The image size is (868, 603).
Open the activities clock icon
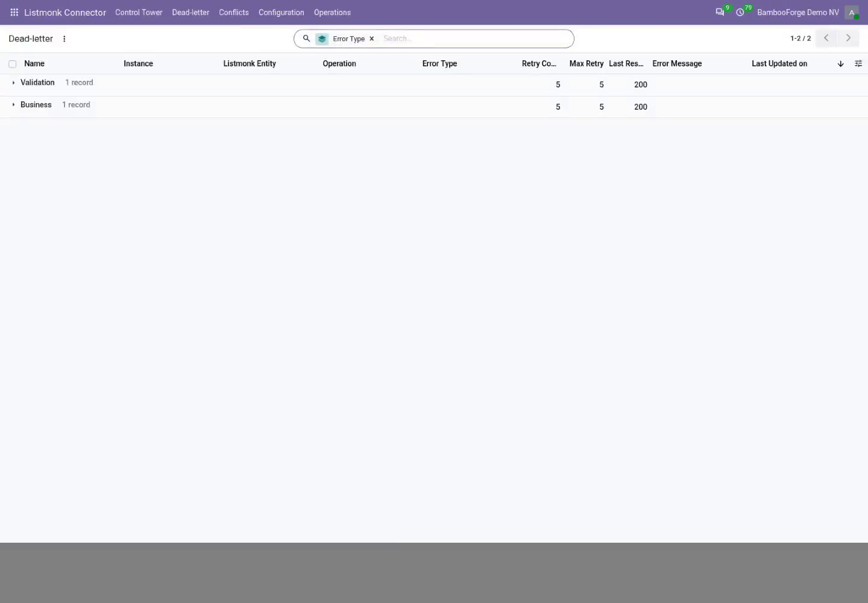click(740, 12)
